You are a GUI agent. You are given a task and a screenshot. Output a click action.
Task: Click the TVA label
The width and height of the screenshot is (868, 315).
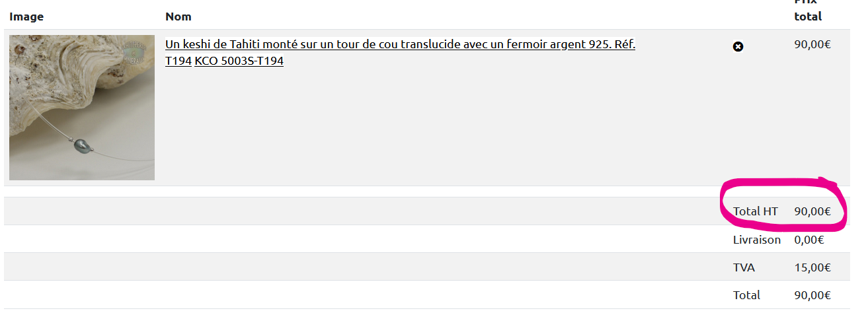point(744,267)
